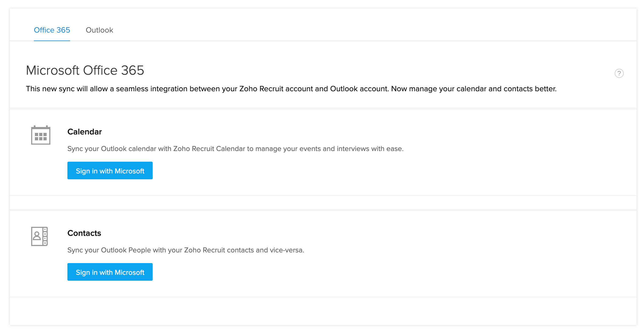Open the help question mark icon
644x333 pixels.
619,73
